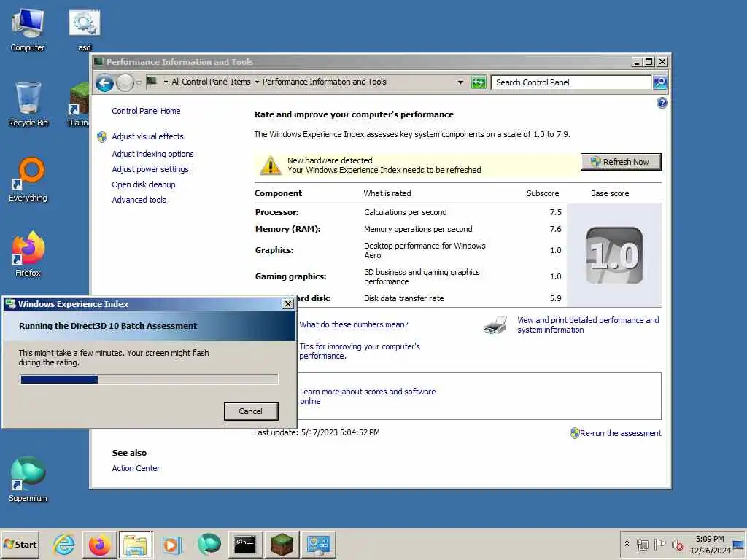
Task: Switch to the Control Panel taskbar icon
Action: pyautogui.click(x=318, y=544)
